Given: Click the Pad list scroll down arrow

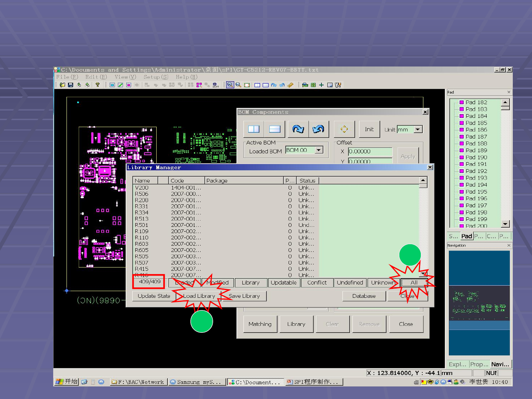Looking at the screenshot, I should tap(505, 224).
